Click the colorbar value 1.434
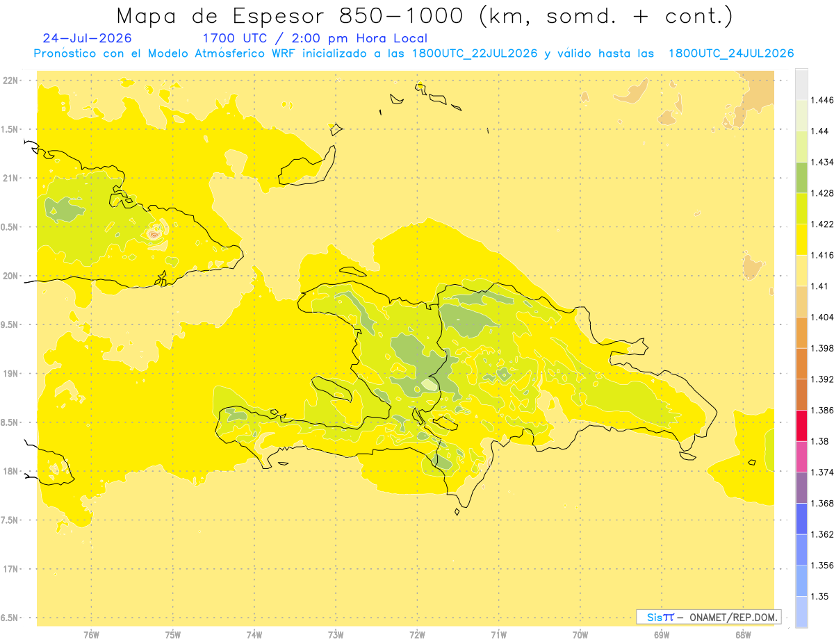Image resolution: width=834 pixels, height=644 pixels. tap(823, 162)
